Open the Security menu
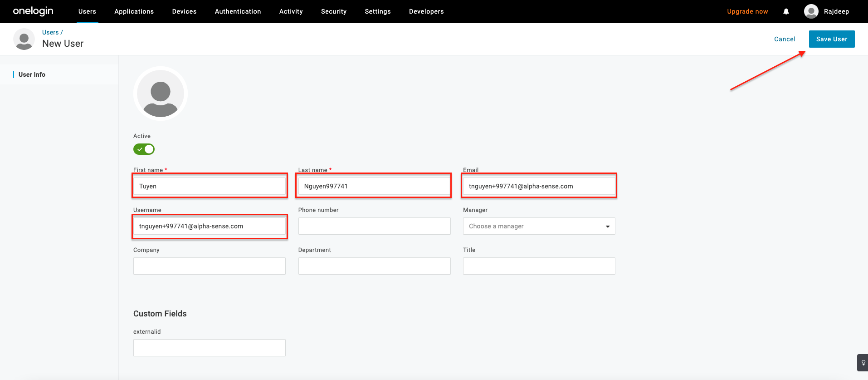The height and width of the screenshot is (380, 868). (x=333, y=11)
